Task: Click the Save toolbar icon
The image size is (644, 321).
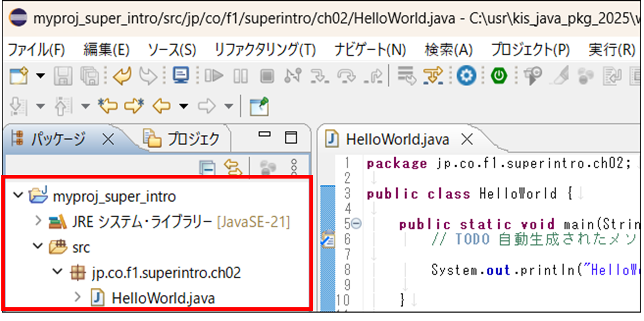Action: (x=63, y=76)
